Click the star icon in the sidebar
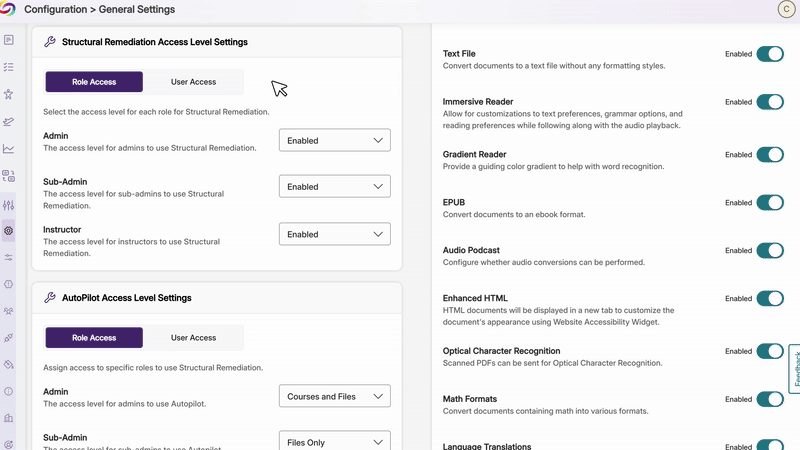This screenshot has height=450, width=800. 9,94
